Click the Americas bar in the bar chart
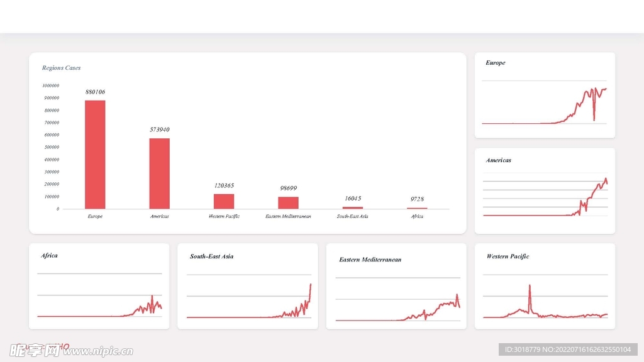 (x=159, y=173)
